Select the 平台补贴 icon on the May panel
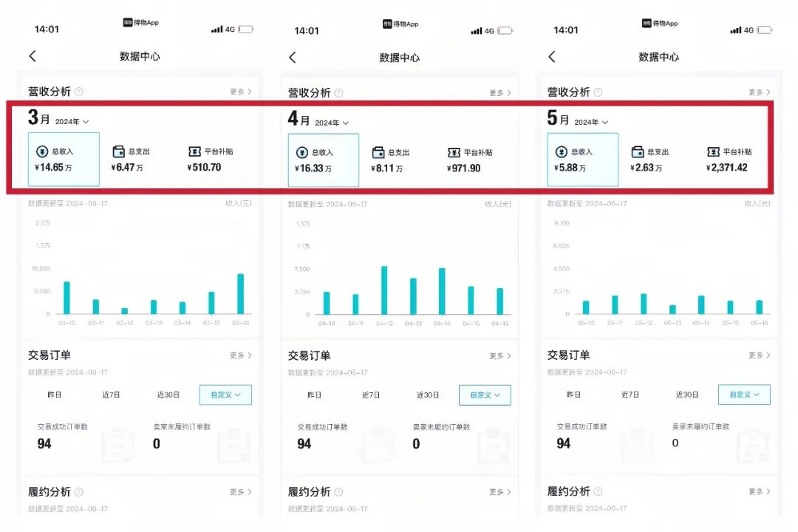 coord(715,151)
